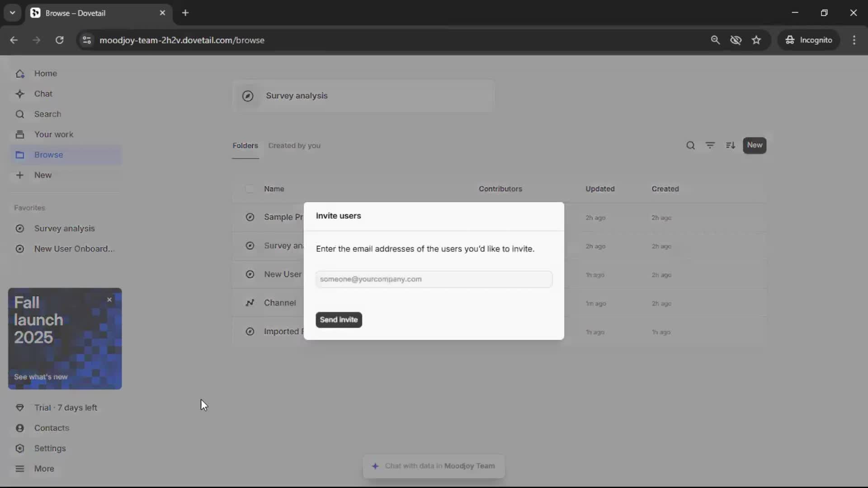
Task: Bookmark this page with the star icon
Action: click(756, 40)
